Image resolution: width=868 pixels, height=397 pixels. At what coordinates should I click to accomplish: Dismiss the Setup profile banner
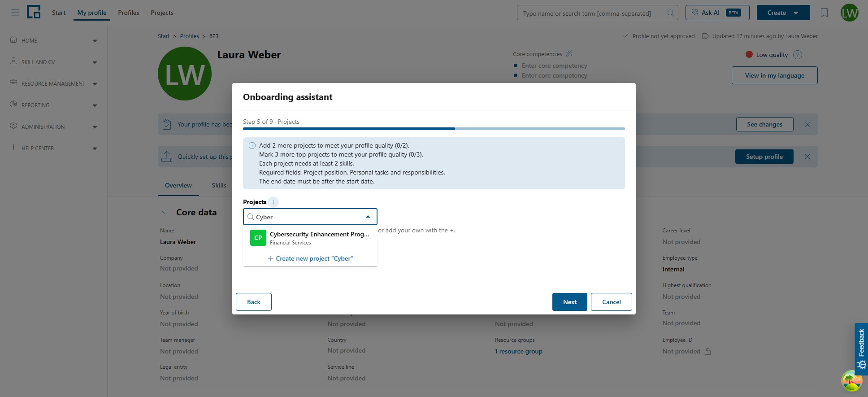(807, 157)
